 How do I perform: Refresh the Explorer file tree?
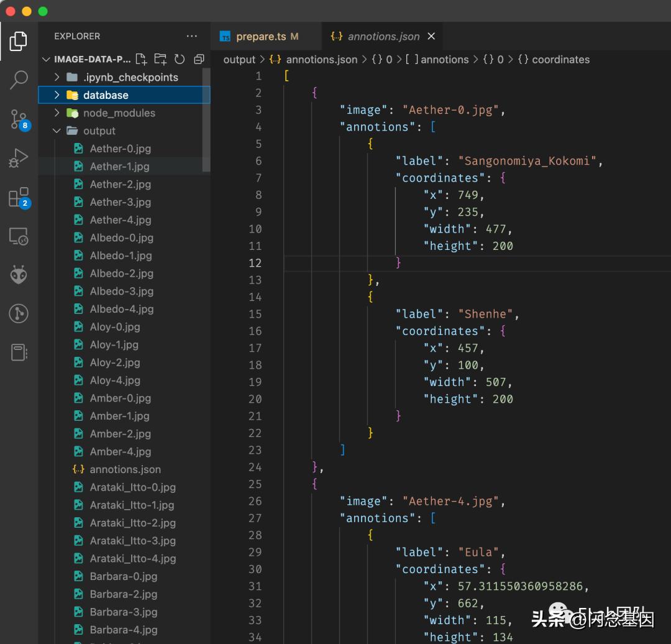tap(180, 60)
